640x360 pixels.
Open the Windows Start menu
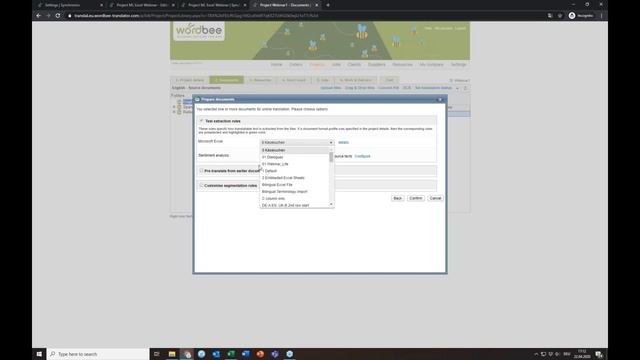tap(39, 354)
